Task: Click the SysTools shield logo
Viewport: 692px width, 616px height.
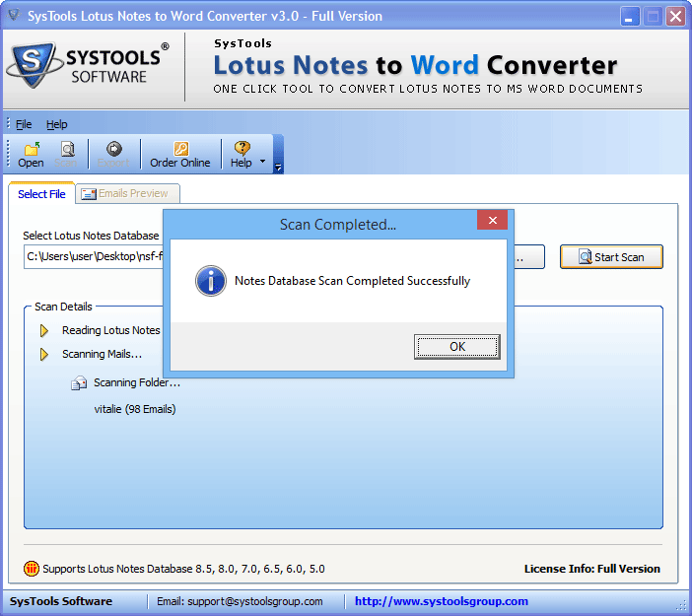Action: point(34,65)
